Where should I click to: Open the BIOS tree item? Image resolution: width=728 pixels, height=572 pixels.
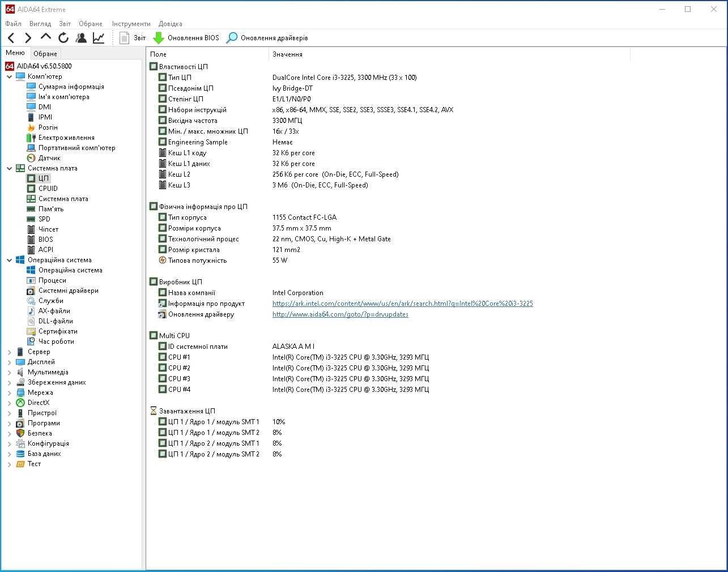46,240
